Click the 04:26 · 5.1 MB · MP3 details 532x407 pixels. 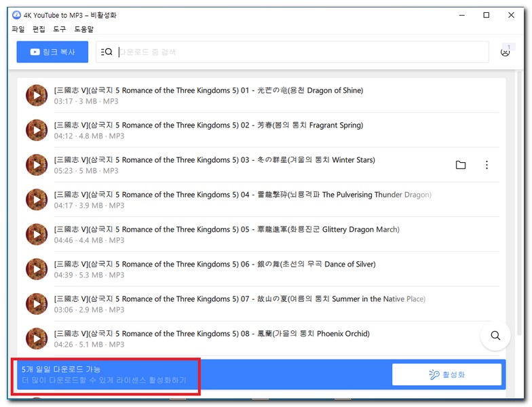pyautogui.click(x=90, y=345)
